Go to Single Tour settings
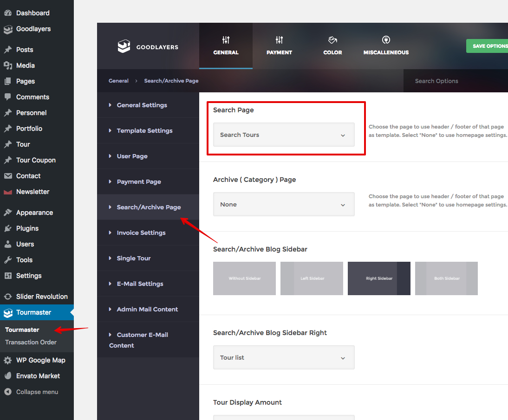 click(134, 258)
